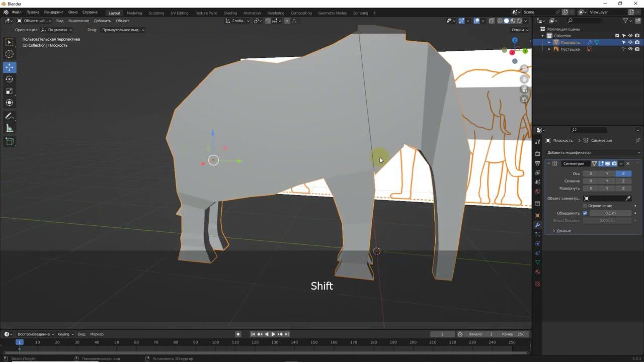Open the Modifier properties wrench tab
The height and width of the screenshot is (362, 644).
point(537,225)
